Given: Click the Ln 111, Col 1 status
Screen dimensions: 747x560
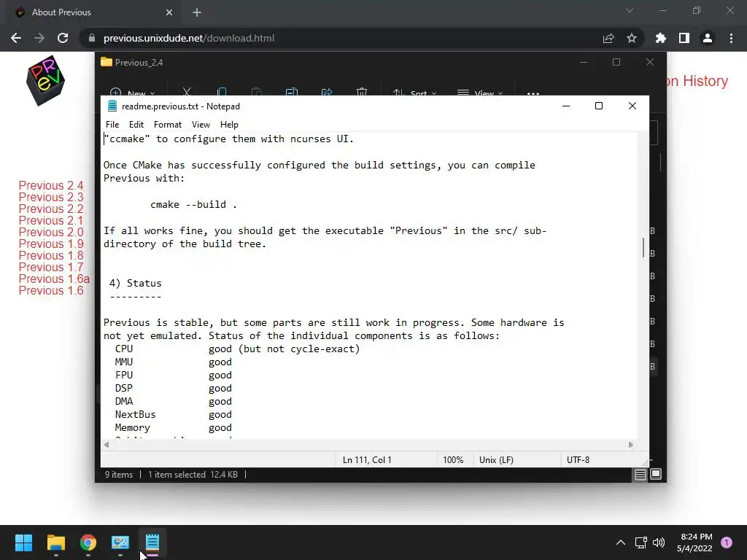Looking at the screenshot, I should pos(367,460).
